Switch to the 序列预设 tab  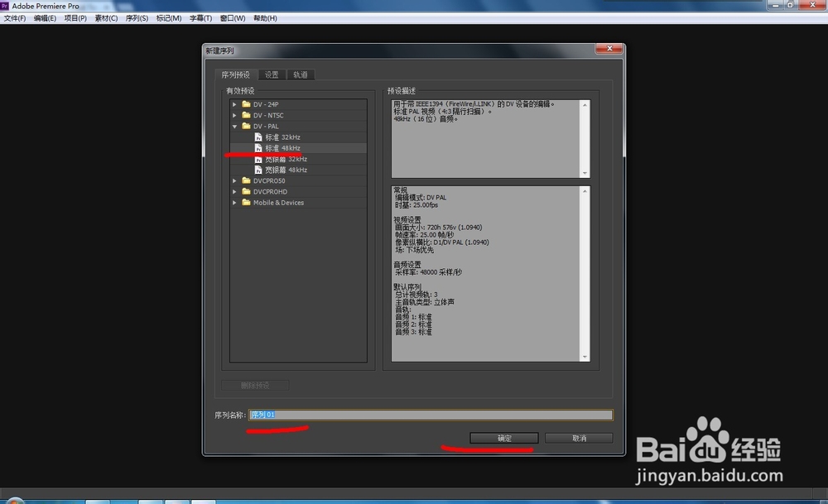pos(235,75)
